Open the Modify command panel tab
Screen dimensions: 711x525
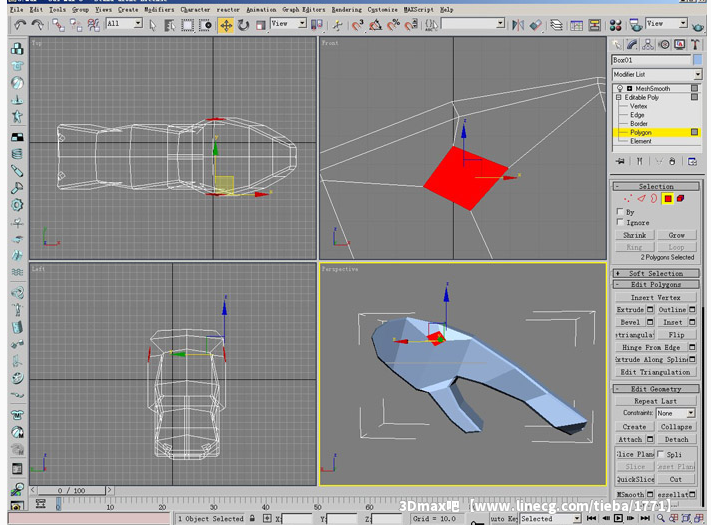(634, 44)
